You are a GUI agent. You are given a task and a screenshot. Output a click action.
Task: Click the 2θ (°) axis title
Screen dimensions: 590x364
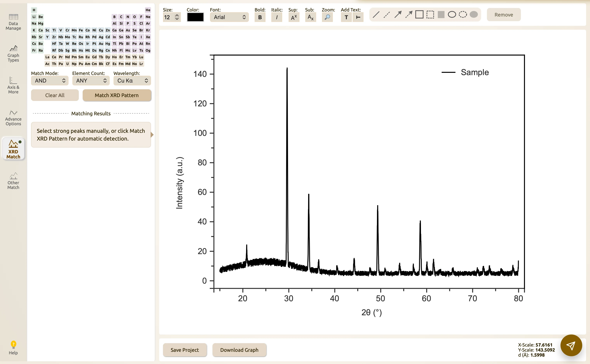coord(371,313)
